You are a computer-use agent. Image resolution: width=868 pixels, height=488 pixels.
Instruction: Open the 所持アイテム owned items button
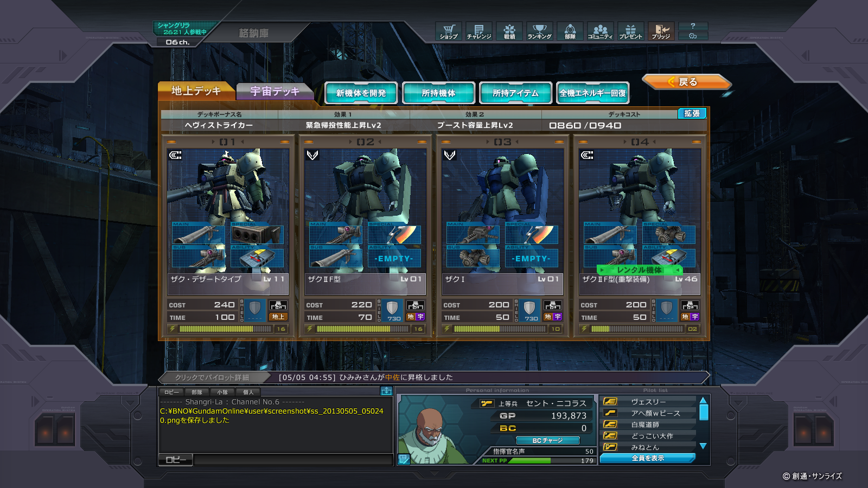tap(516, 93)
